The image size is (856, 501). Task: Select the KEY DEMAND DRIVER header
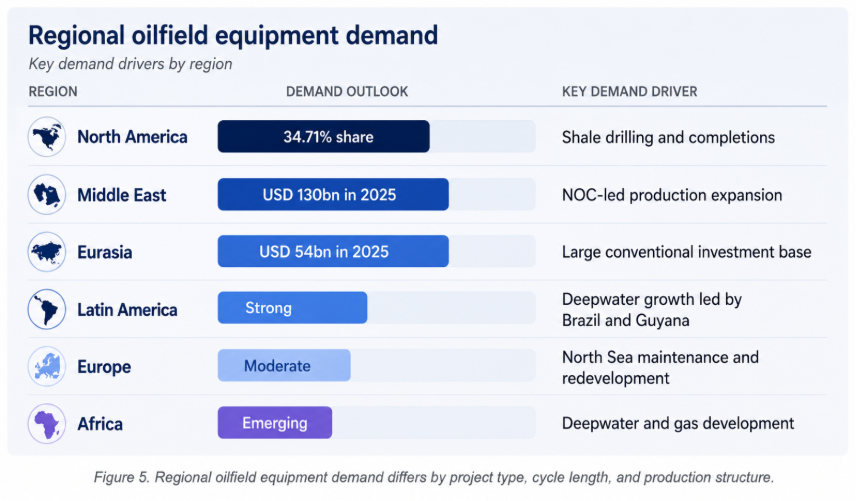629,92
